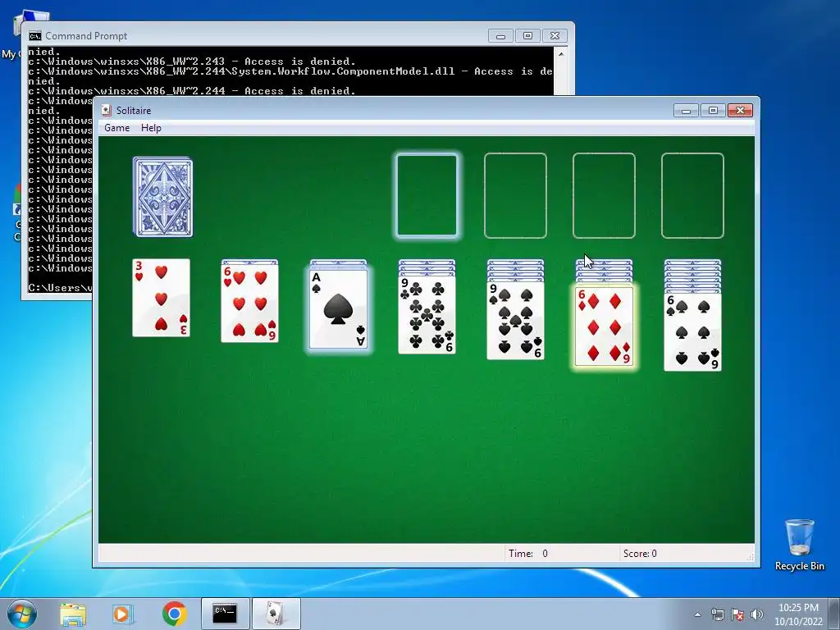Click the face-down stock deck in Solitaire
Viewport: 840px width, 630px height.
(x=163, y=197)
